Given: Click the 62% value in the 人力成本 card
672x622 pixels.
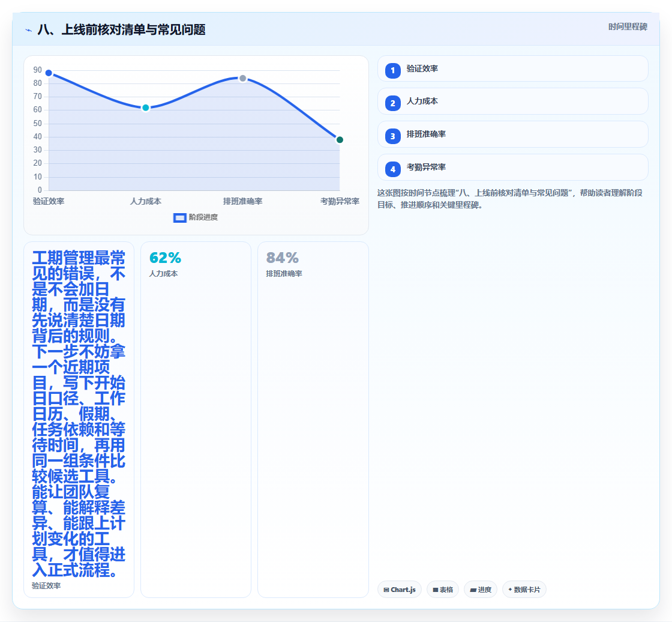Looking at the screenshot, I should tap(165, 258).
